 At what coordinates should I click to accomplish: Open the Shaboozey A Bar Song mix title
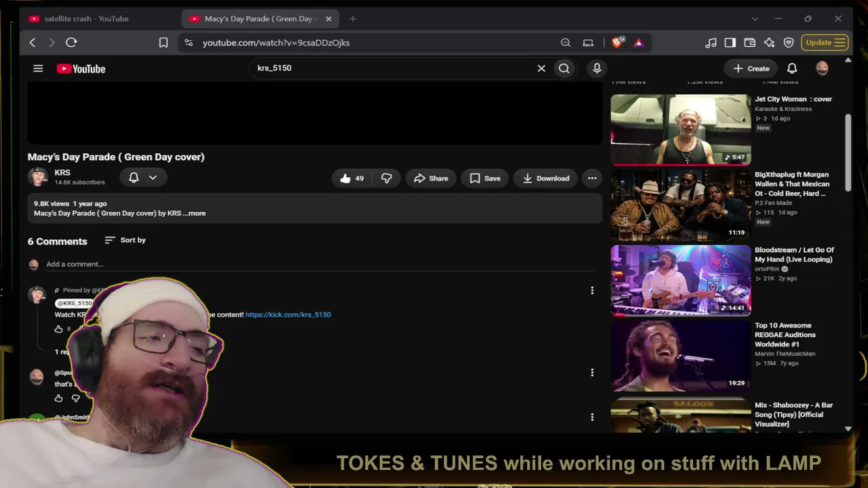[x=793, y=415]
